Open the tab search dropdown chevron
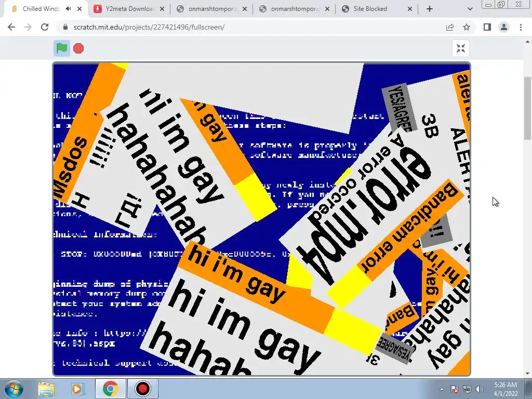 pyautogui.click(x=470, y=9)
